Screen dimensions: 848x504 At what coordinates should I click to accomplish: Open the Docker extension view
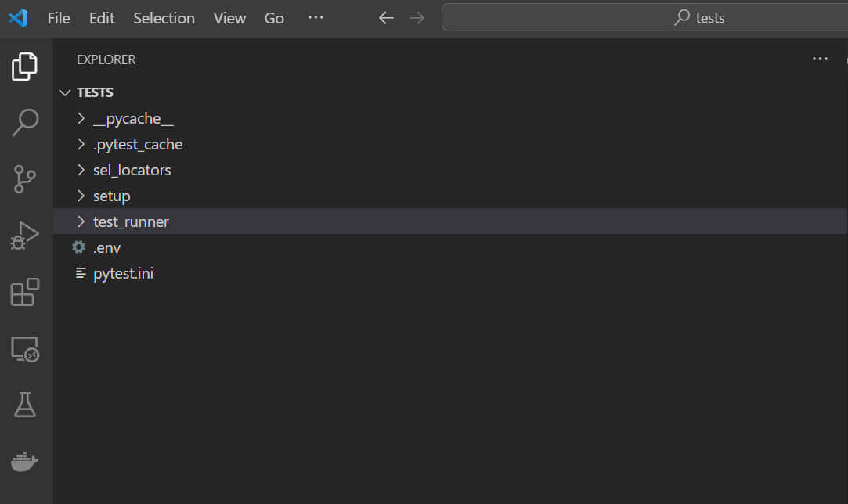(x=26, y=461)
